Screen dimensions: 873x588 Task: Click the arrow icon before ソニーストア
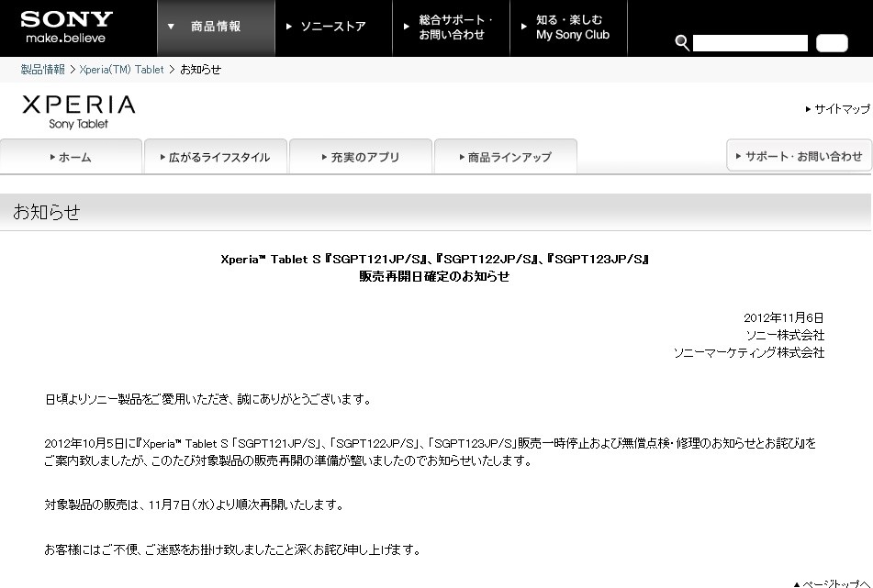(289, 27)
